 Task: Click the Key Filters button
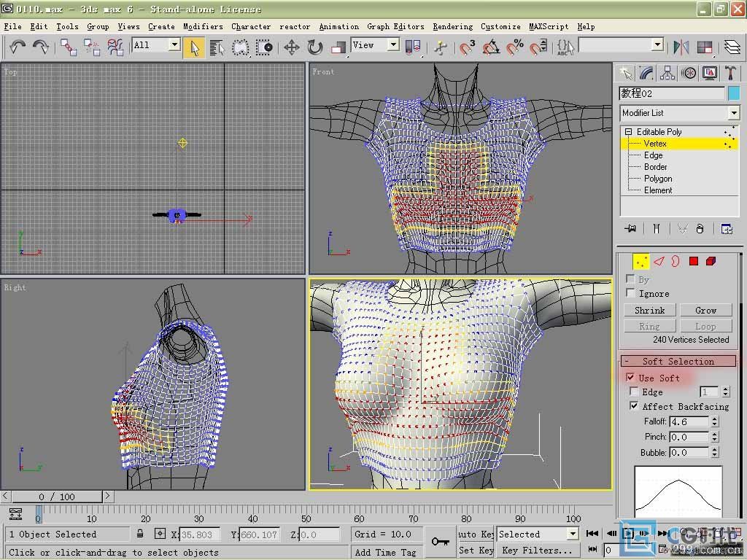tap(537, 550)
